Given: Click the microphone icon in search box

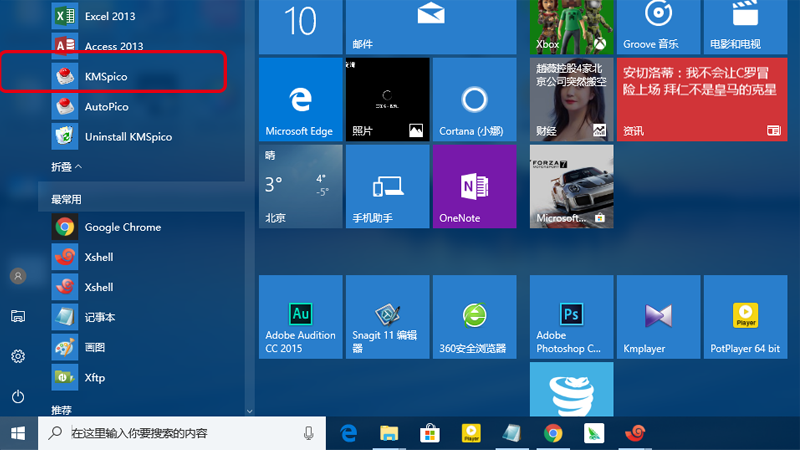Looking at the screenshot, I should tap(309, 433).
